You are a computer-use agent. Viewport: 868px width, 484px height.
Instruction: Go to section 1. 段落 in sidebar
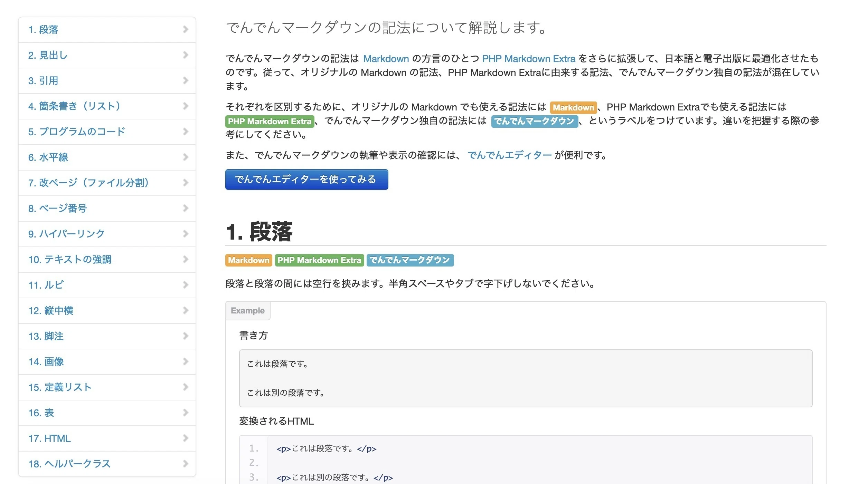click(107, 30)
